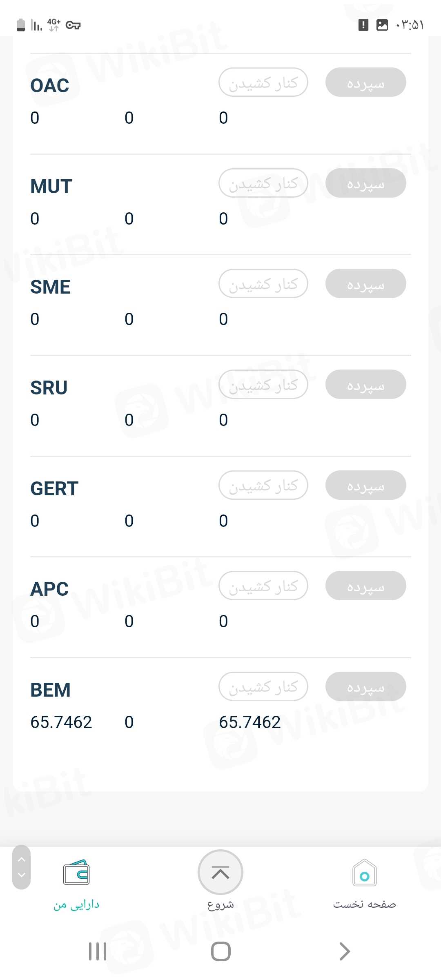The width and height of the screenshot is (441, 980).
Task: Tap the VPN key icon in status bar
Action: tap(73, 25)
